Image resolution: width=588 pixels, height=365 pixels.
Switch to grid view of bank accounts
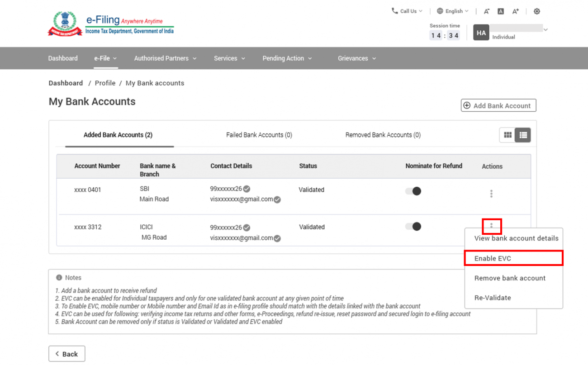pos(507,134)
